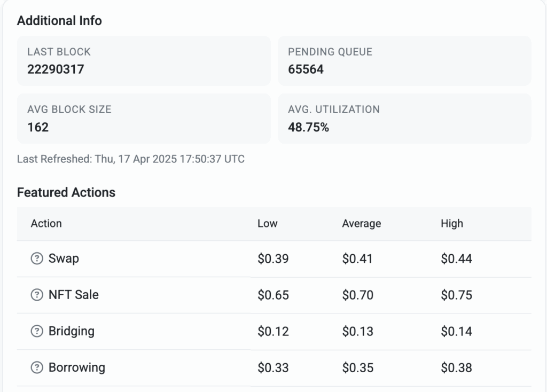The height and width of the screenshot is (392, 547).
Task: Open the help tooltip icon for Bridging
Action: pyautogui.click(x=36, y=331)
